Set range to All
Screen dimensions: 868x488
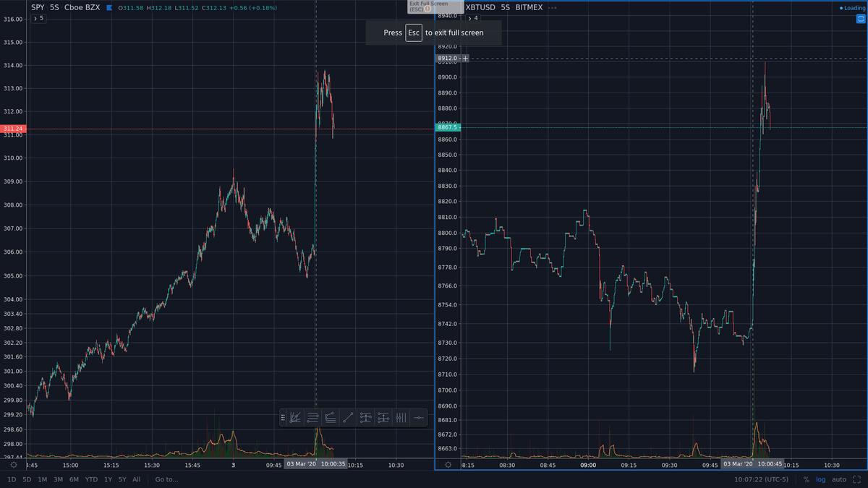136,479
